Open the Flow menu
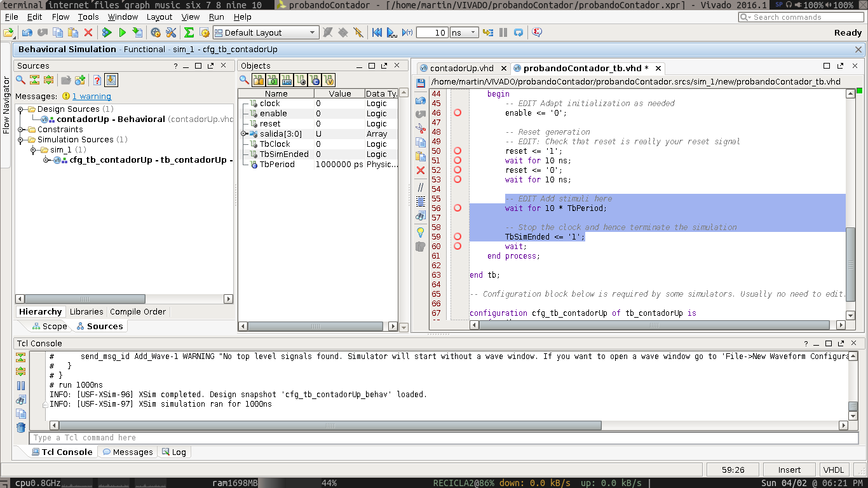The width and height of the screenshot is (868, 488). pyautogui.click(x=60, y=17)
